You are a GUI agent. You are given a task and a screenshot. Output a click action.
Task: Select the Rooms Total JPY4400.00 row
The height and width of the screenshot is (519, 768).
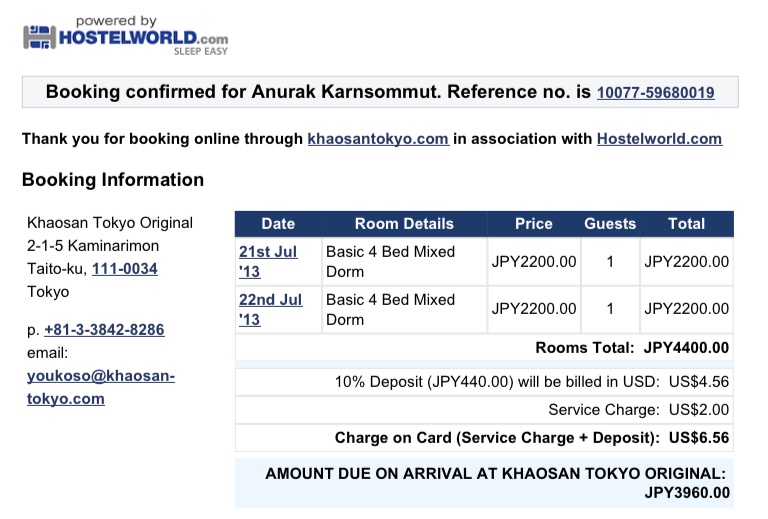484,348
